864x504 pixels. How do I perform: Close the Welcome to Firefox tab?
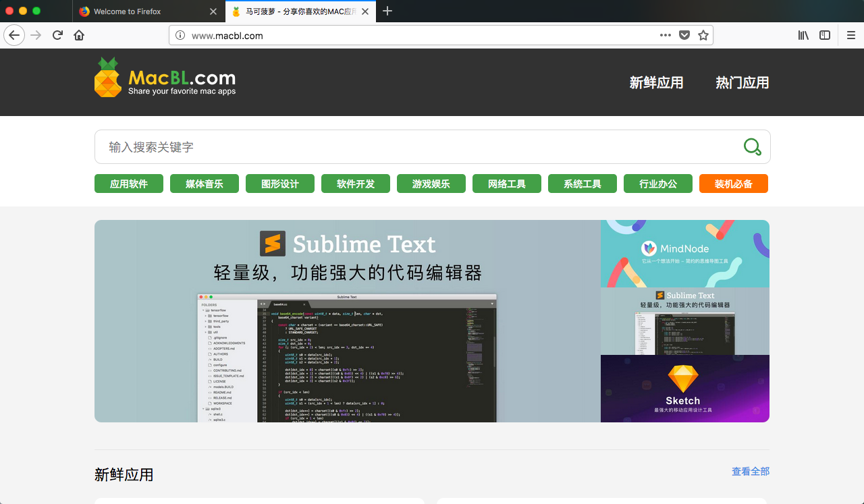tap(213, 11)
